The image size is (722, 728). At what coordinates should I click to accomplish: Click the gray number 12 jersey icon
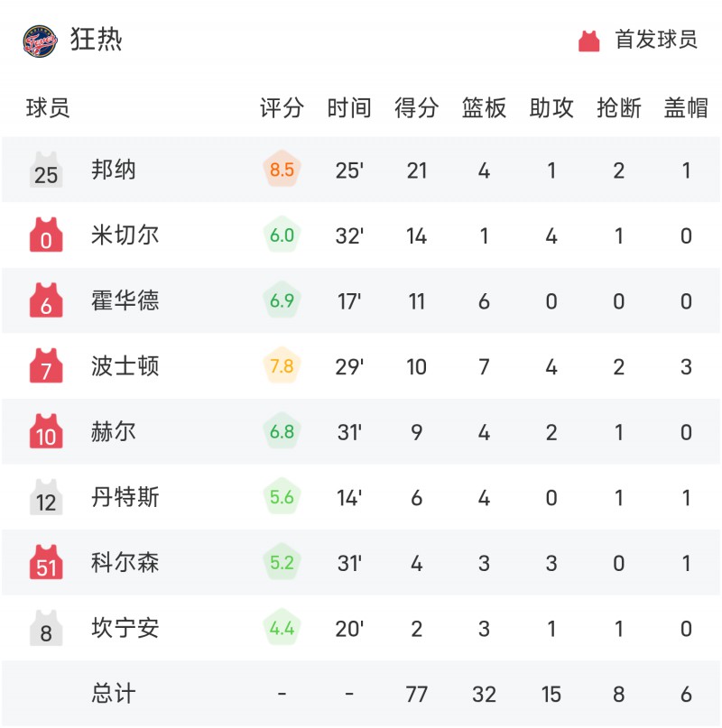click(x=46, y=497)
